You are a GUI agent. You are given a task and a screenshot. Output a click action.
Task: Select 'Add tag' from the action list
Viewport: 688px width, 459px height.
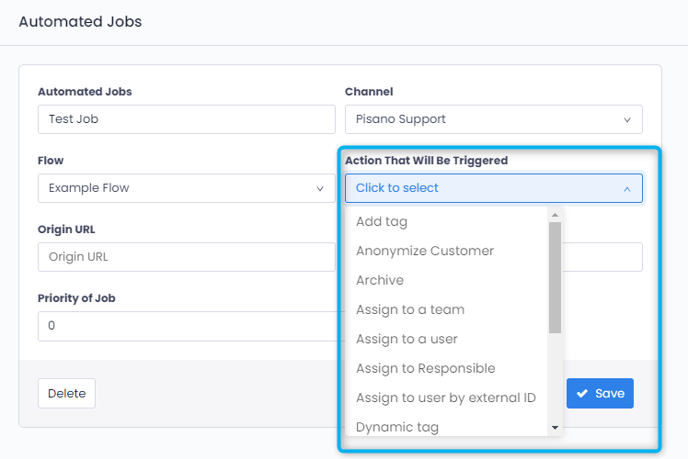click(381, 221)
